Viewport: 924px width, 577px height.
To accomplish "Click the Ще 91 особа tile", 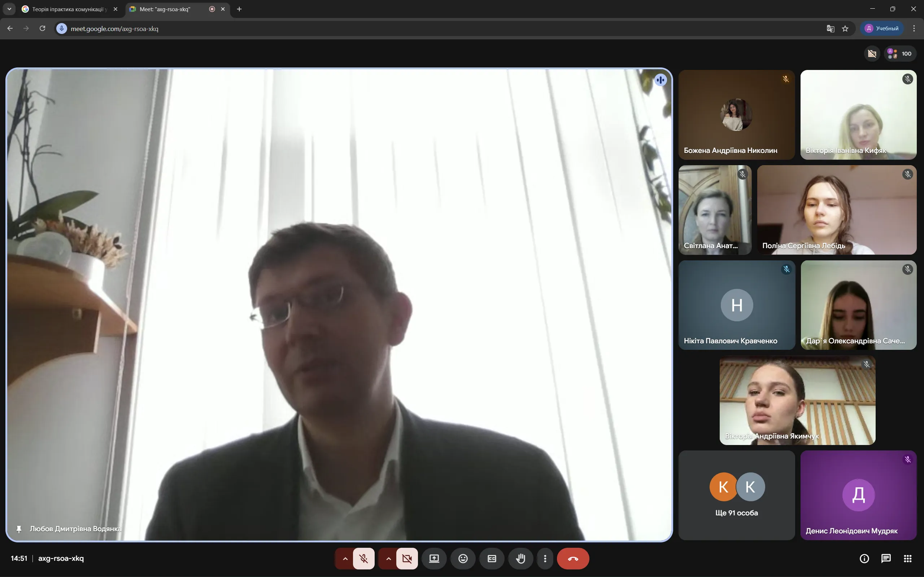I will tap(736, 495).
